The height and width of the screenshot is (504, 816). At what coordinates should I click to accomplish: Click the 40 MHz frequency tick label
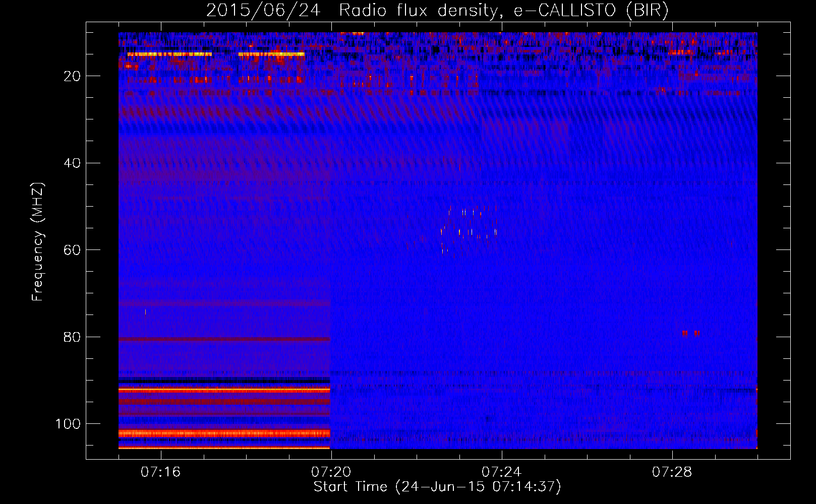72,163
